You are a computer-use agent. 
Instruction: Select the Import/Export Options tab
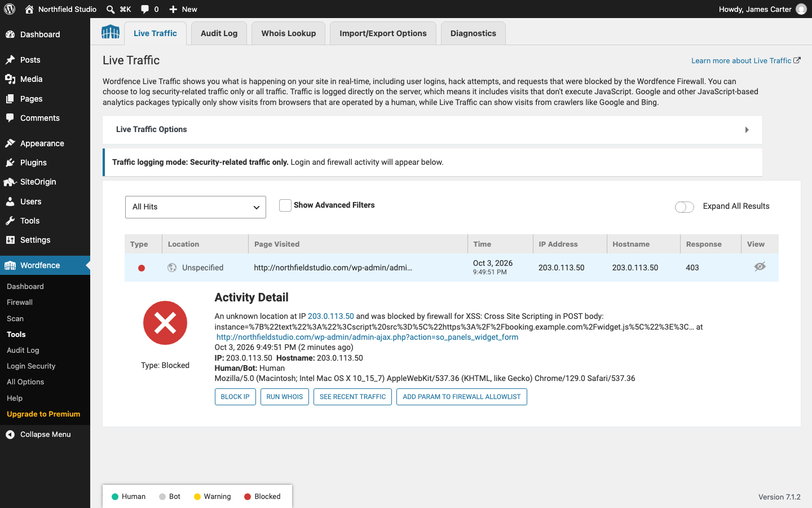click(383, 33)
